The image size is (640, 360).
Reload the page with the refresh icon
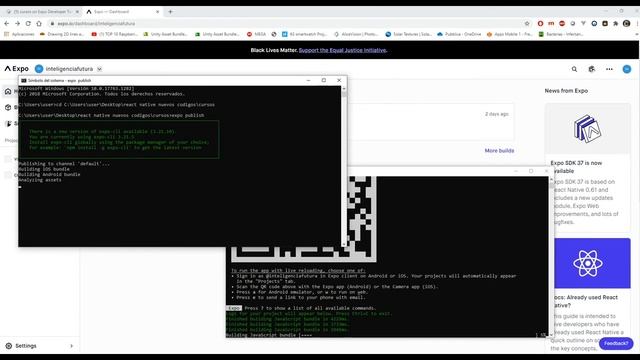(28, 24)
